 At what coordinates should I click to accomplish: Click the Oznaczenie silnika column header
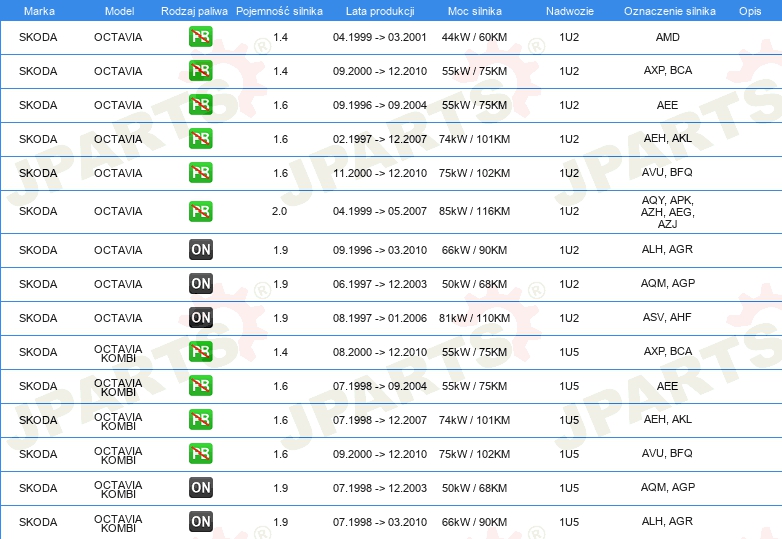[x=670, y=11]
